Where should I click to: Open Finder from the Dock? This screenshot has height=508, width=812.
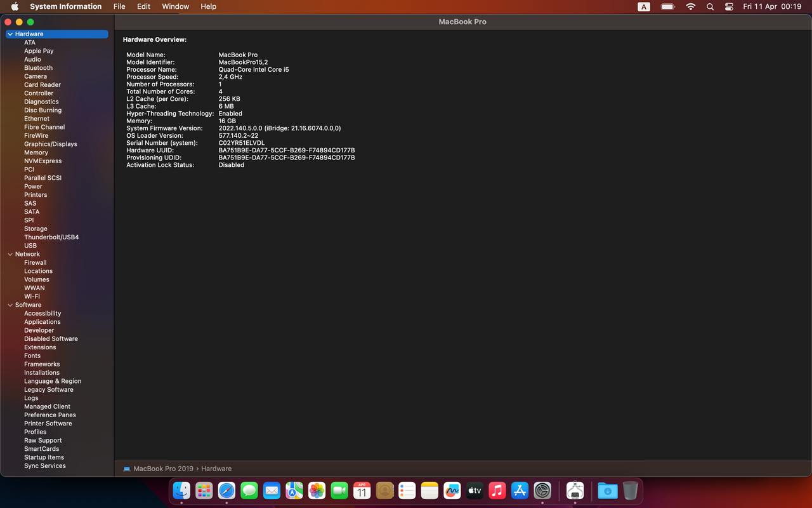pyautogui.click(x=181, y=490)
